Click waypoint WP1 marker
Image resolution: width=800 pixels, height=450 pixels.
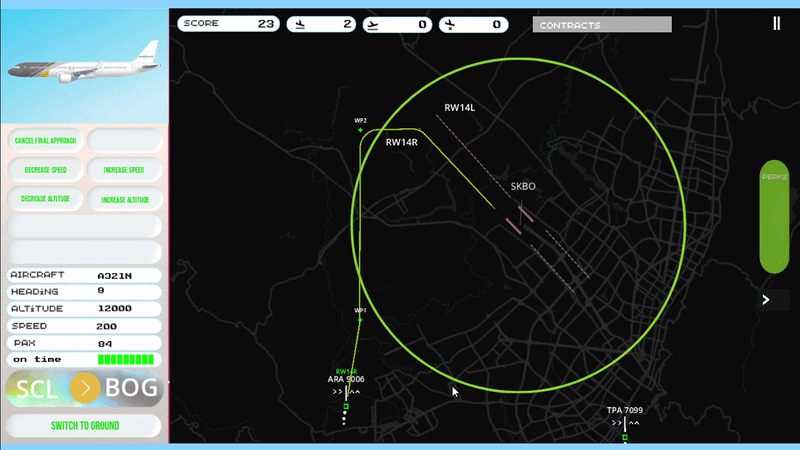[360, 320]
